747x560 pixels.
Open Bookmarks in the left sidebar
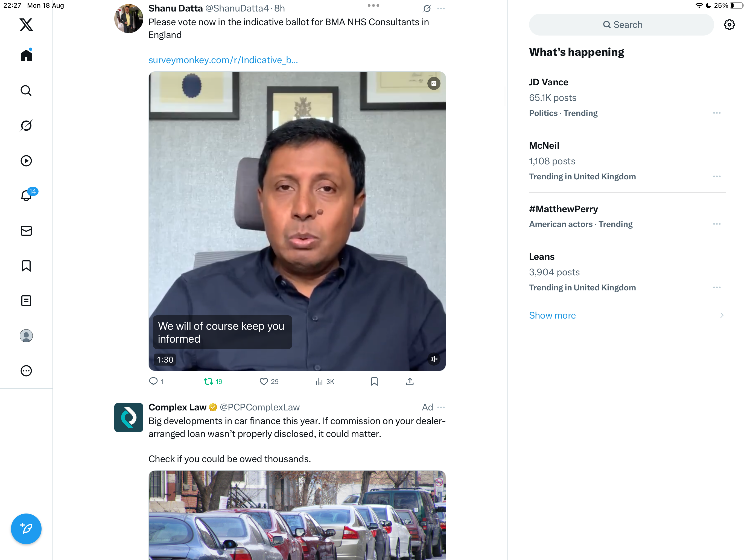26,266
